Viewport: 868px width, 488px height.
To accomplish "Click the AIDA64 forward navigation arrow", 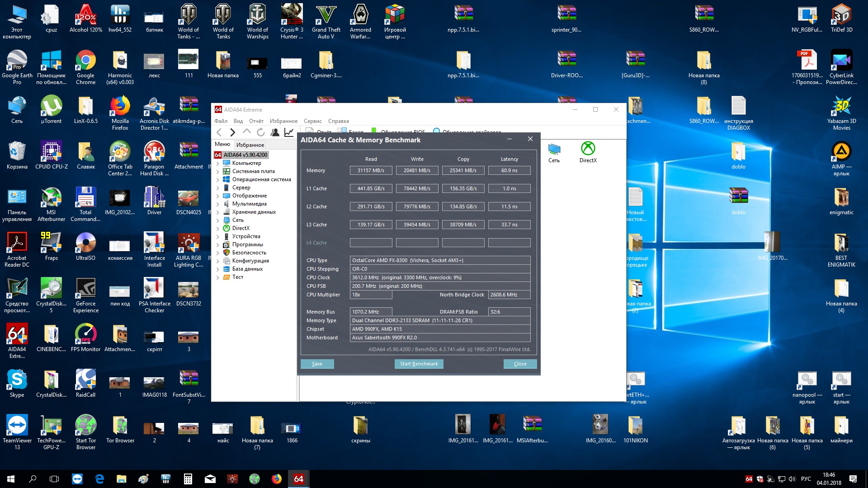I will click(232, 132).
